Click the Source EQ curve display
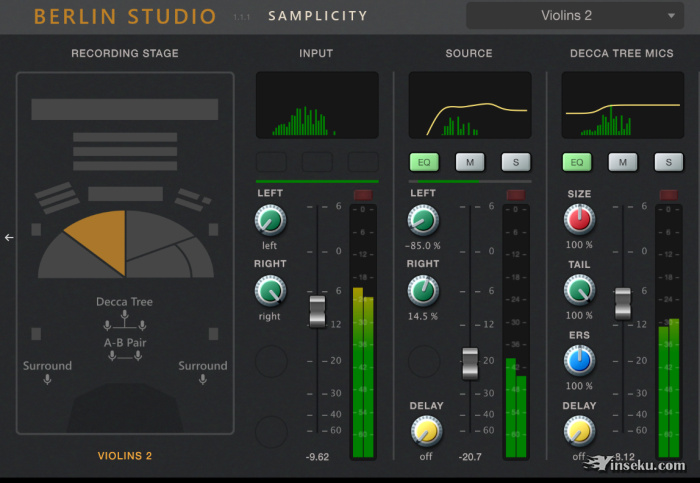 coord(469,105)
